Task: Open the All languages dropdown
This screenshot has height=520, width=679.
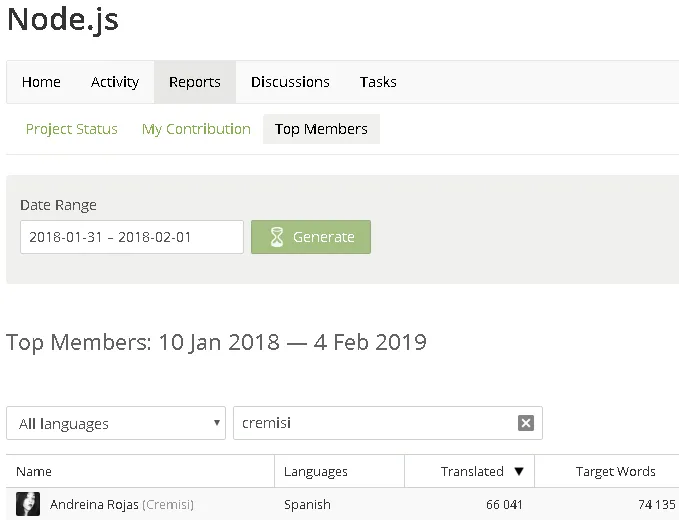Action: click(116, 423)
